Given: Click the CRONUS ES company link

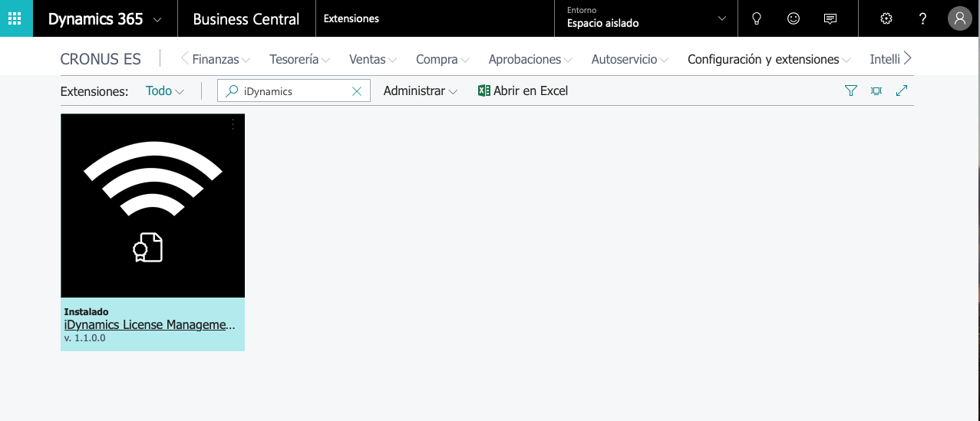Looking at the screenshot, I should (101, 59).
